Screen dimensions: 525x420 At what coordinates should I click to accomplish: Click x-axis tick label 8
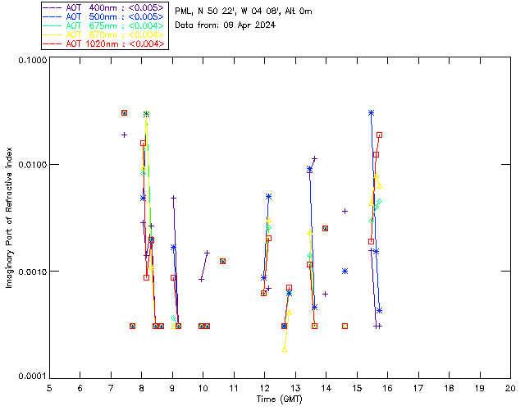[x=142, y=388]
